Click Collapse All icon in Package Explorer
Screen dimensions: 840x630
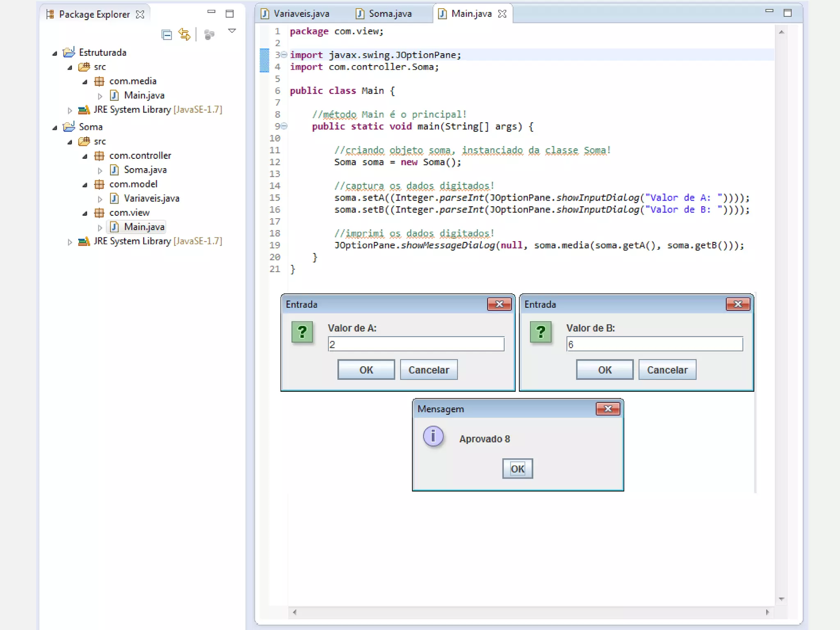[167, 35]
